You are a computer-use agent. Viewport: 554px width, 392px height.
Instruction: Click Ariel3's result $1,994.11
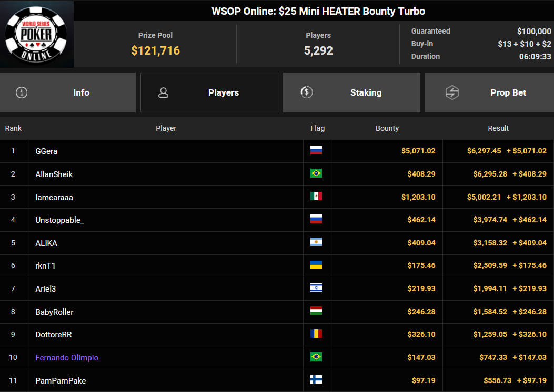pos(490,288)
